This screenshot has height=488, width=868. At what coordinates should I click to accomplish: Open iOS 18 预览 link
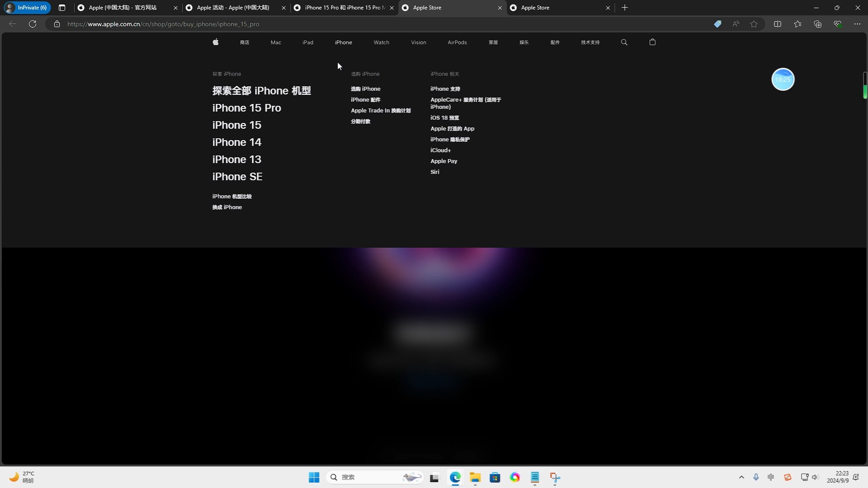tap(444, 117)
